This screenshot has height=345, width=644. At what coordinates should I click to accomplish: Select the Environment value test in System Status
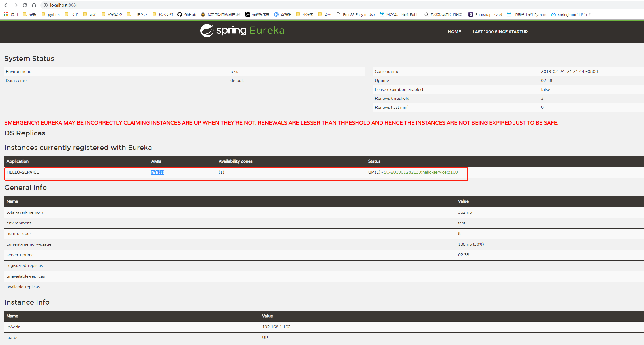pos(234,71)
